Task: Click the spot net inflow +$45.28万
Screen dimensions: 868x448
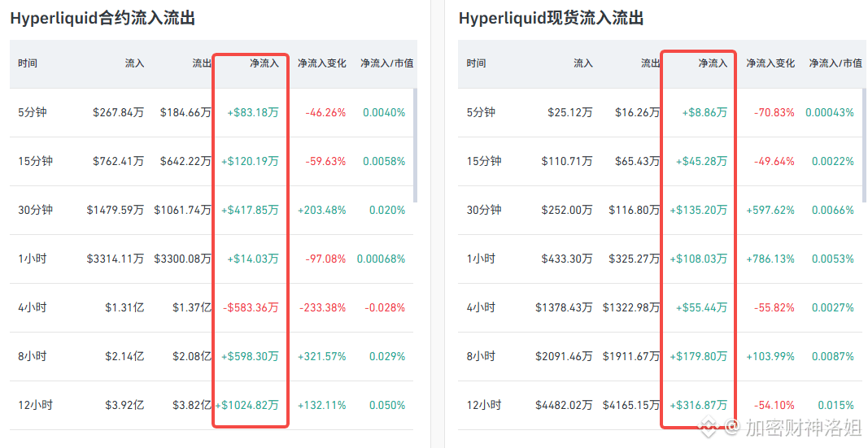Action: pos(701,161)
